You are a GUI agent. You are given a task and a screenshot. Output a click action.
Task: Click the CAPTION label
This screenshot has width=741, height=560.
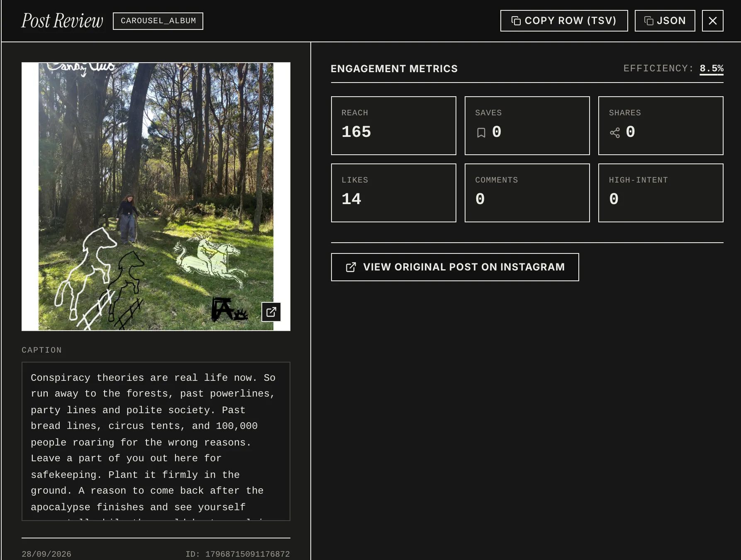(x=41, y=350)
